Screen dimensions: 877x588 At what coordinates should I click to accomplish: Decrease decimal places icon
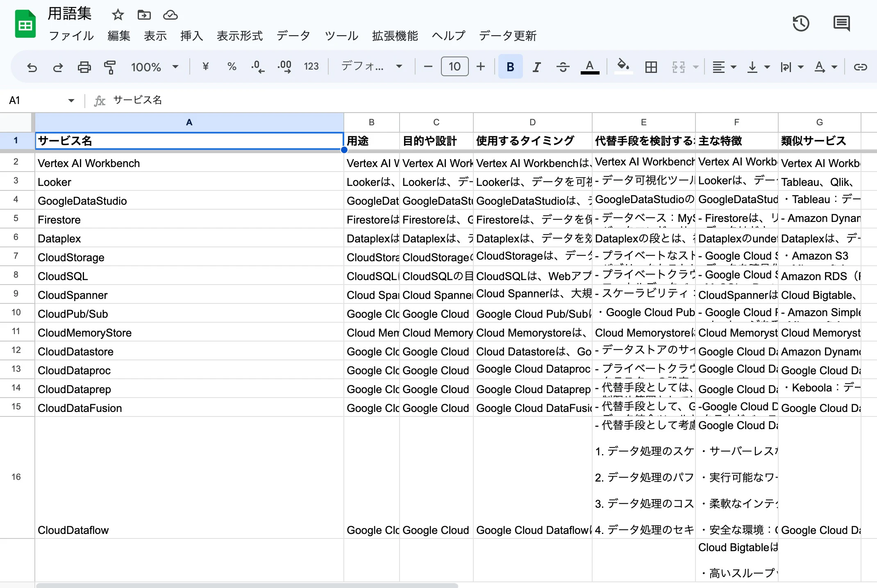pos(257,67)
